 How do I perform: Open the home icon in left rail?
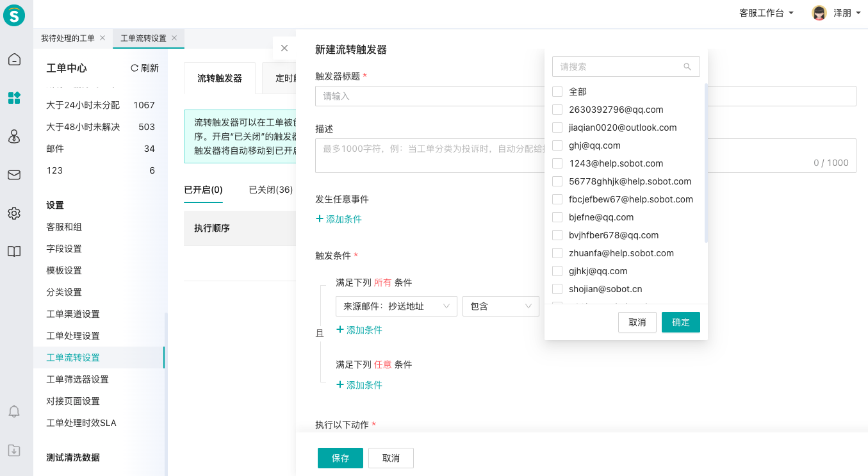pos(14,60)
